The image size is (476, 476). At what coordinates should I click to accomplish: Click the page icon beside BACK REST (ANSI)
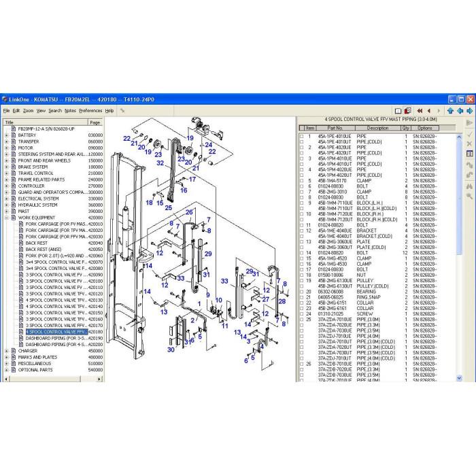point(21,250)
